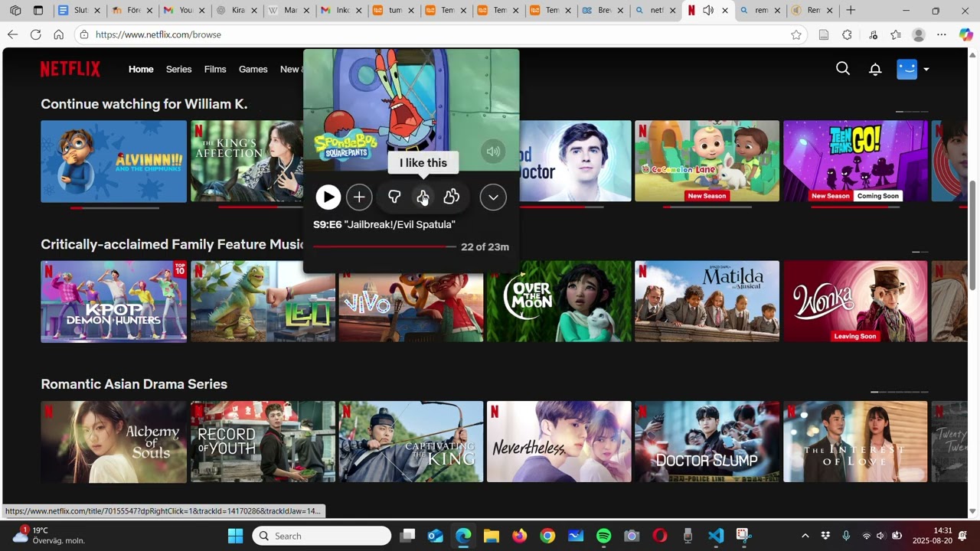Open the Doctor Slump series
The height and width of the screenshot is (551, 980).
click(707, 442)
